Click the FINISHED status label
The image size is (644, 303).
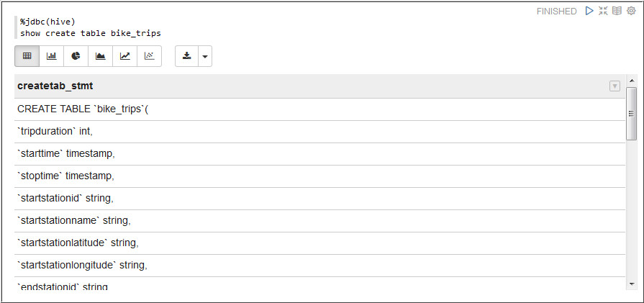tap(556, 12)
